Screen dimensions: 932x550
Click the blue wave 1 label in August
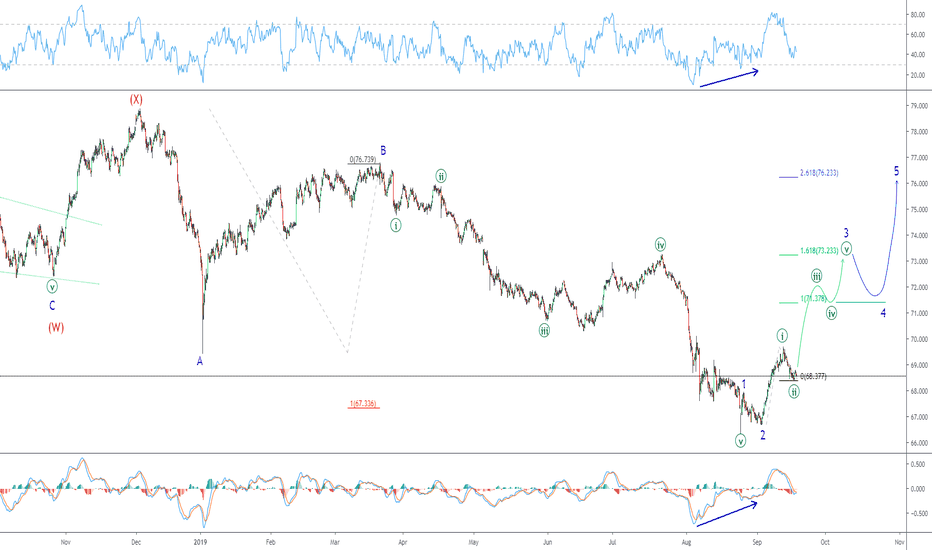(x=744, y=385)
